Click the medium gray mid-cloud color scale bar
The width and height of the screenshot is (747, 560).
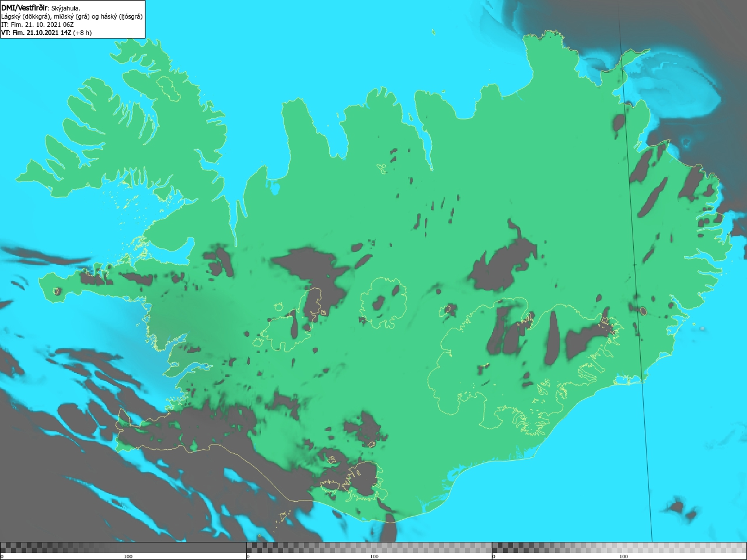(369, 548)
